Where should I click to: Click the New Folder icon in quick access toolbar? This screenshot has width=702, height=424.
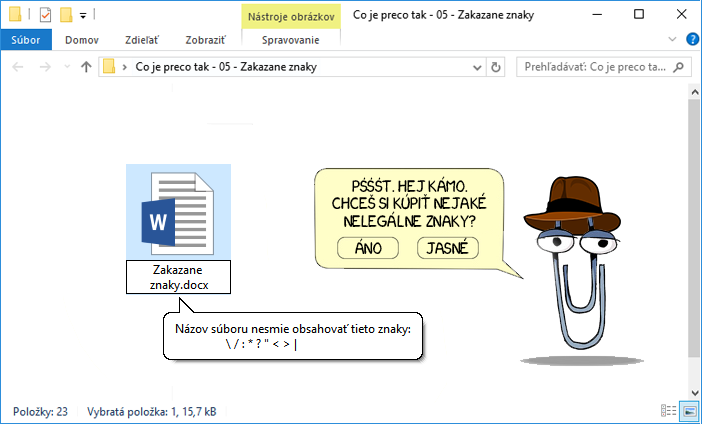[66, 14]
